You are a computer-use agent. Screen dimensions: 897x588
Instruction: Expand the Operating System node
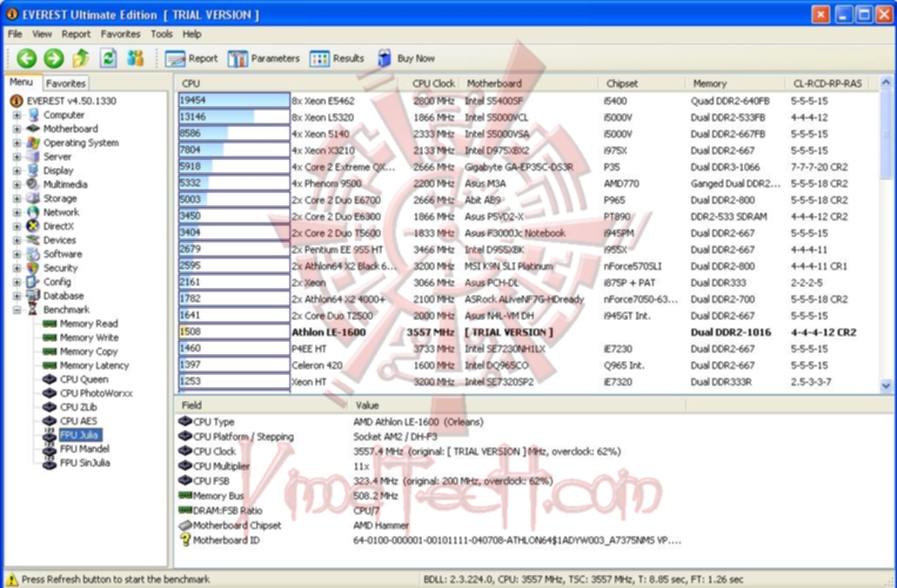tap(17, 143)
